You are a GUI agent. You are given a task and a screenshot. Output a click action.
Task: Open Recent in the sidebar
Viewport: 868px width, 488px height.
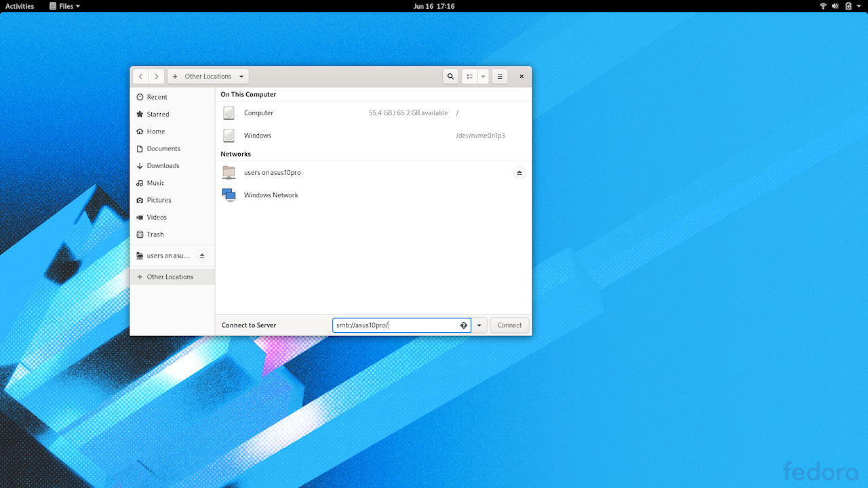(172, 97)
